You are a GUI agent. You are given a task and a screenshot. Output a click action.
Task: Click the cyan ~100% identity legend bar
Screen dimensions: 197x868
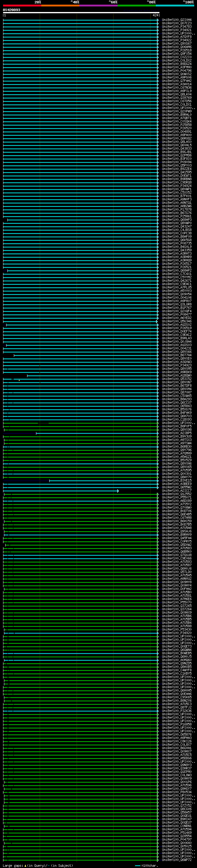pyautogui.click(x=175, y=6)
